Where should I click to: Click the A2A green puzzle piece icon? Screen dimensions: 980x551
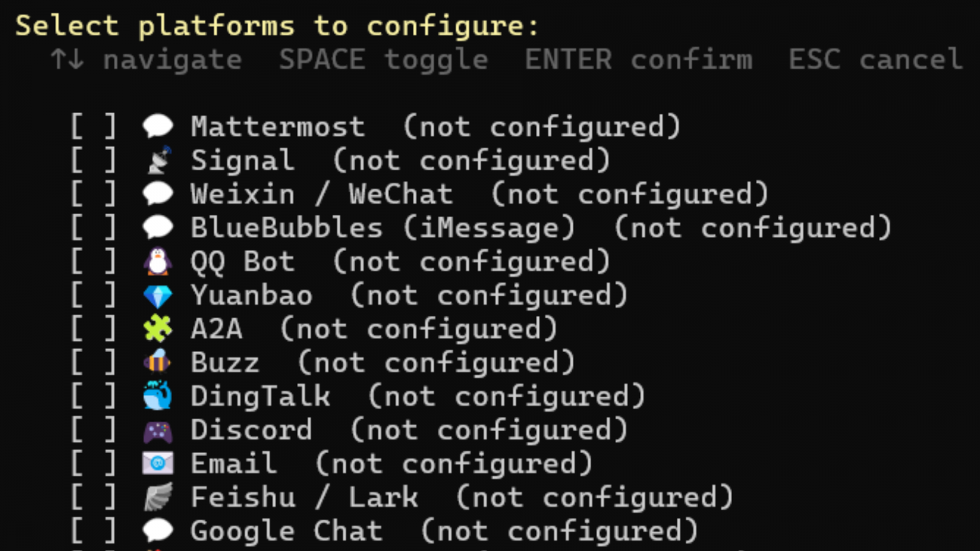click(x=158, y=329)
